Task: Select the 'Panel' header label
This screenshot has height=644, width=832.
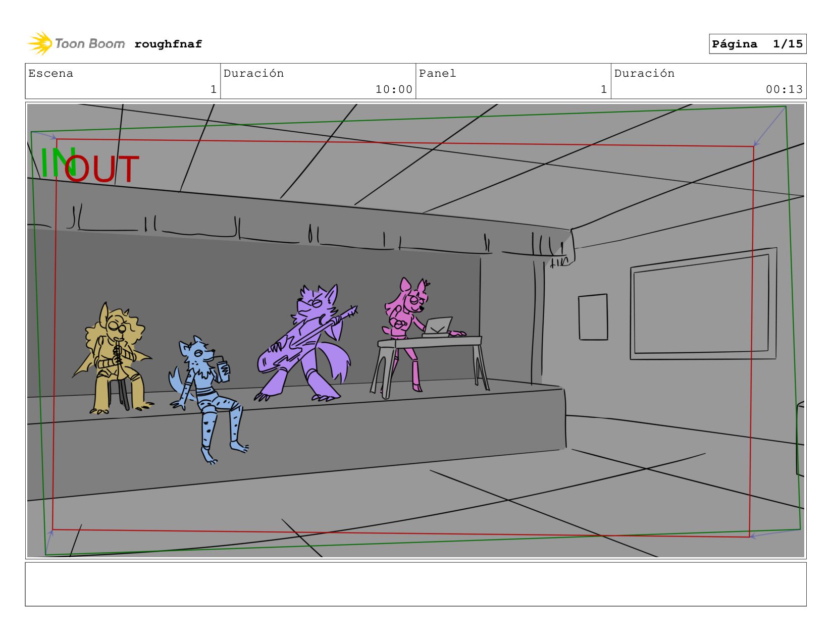Action: [x=437, y=73]
